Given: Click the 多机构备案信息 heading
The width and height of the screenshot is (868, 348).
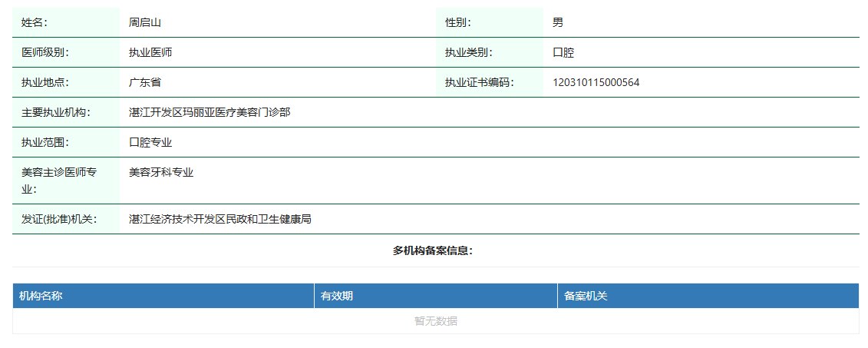Looking at the screenshot, I should tap(434, 250).
